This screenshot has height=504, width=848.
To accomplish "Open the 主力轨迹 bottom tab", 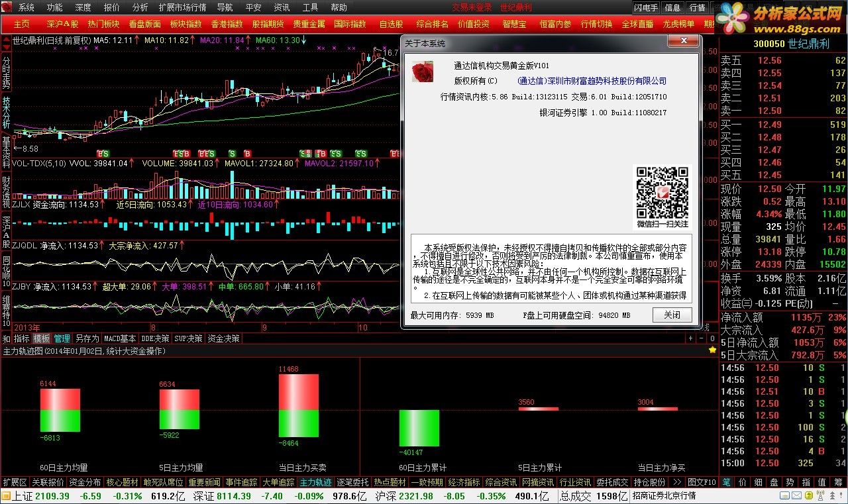I will click(x=315, y=482).
